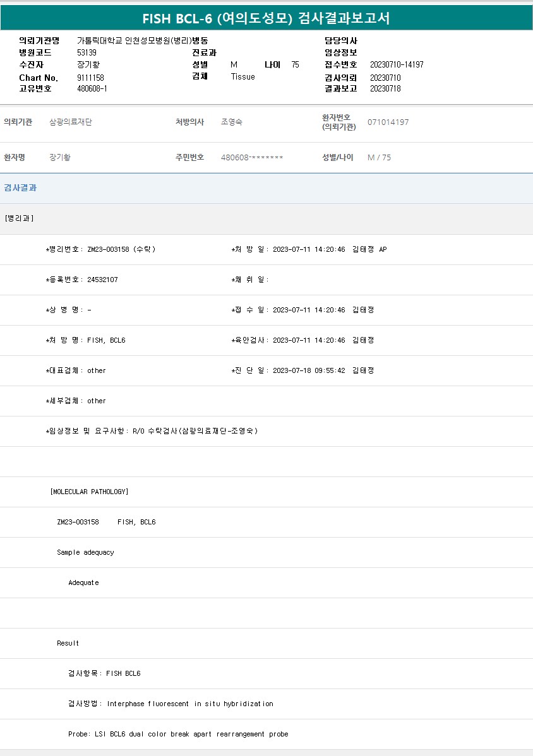
Task: Click the Adequate sample result text
Action: (83, 582)
